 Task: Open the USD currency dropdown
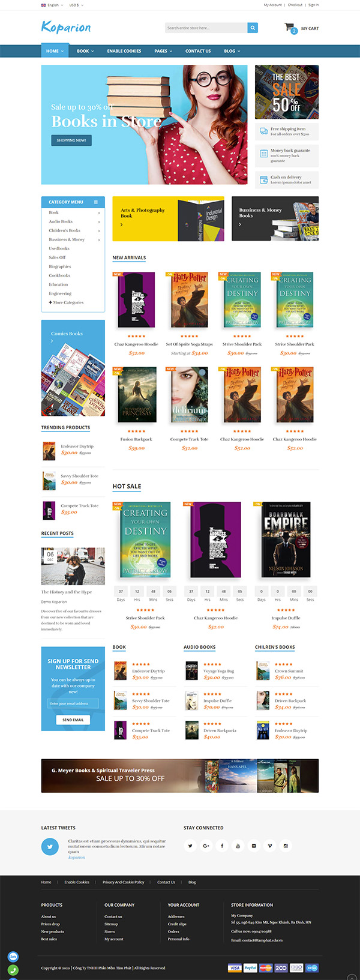[x=76, y=5]
